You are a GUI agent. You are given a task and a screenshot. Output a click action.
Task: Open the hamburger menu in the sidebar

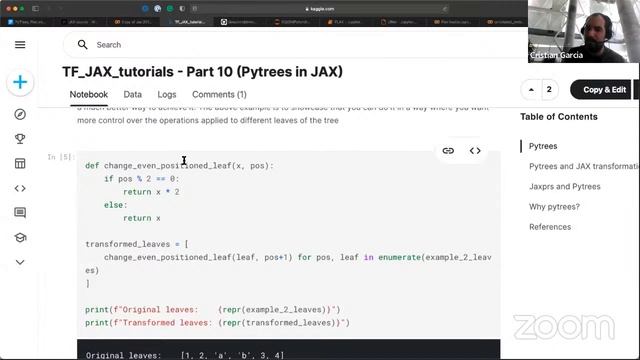[x=20, y=44]
